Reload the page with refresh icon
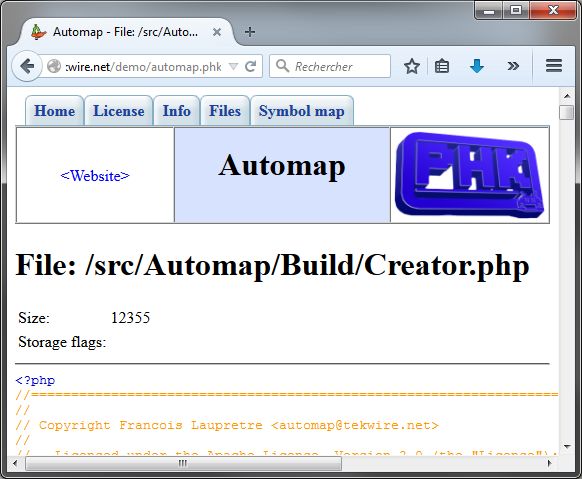582x479 pixels. coord(251,66)
